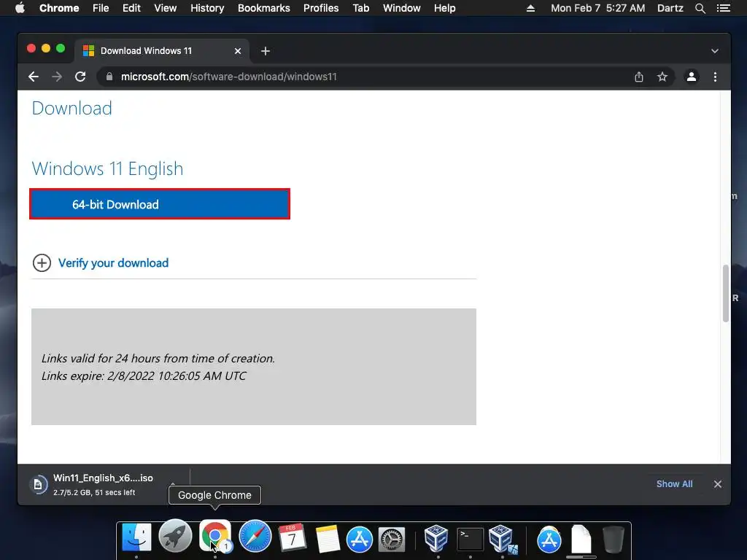The width and height of the screenshot is (747, 560).
Task: Open Launchpad rocket icon in dock
Action: pos(175,536)
